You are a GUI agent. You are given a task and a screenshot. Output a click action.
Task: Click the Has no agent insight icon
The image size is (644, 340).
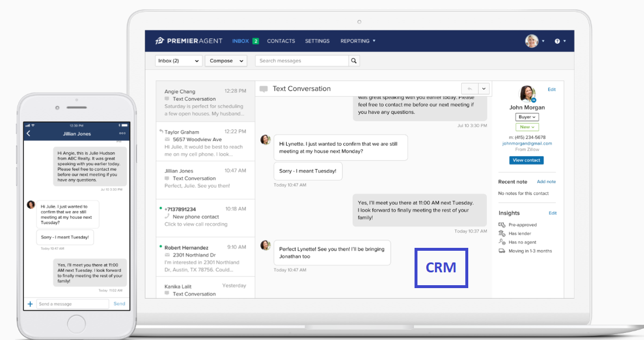(x=502, y=242)
